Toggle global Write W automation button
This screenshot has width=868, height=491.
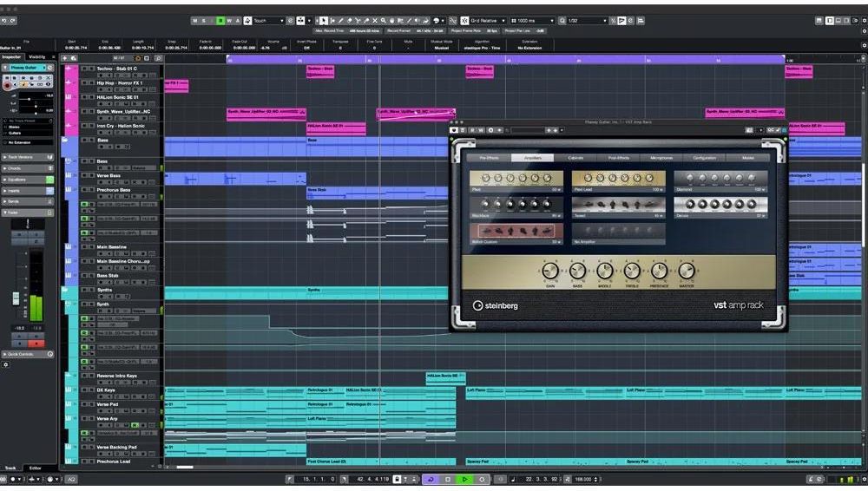[x=229, y=21]
